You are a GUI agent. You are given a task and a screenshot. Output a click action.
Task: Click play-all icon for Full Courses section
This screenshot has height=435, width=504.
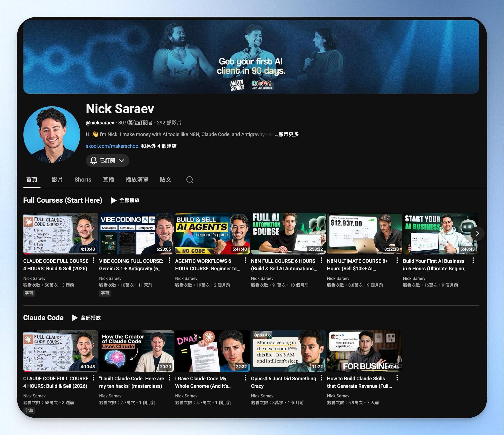(113, 200)
